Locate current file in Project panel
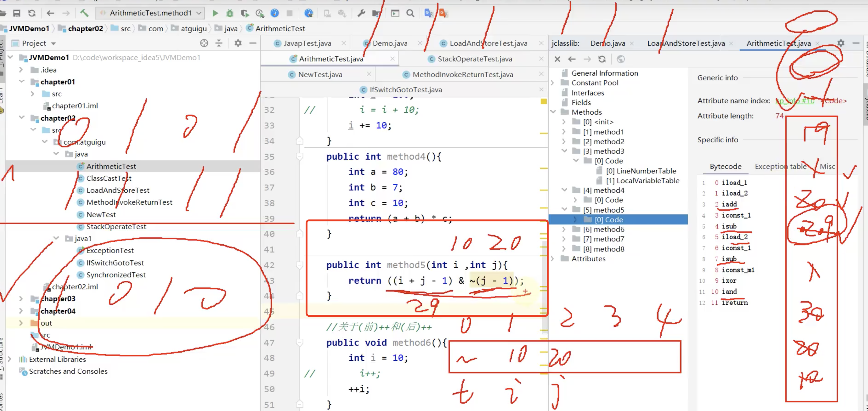 (204, 43)
